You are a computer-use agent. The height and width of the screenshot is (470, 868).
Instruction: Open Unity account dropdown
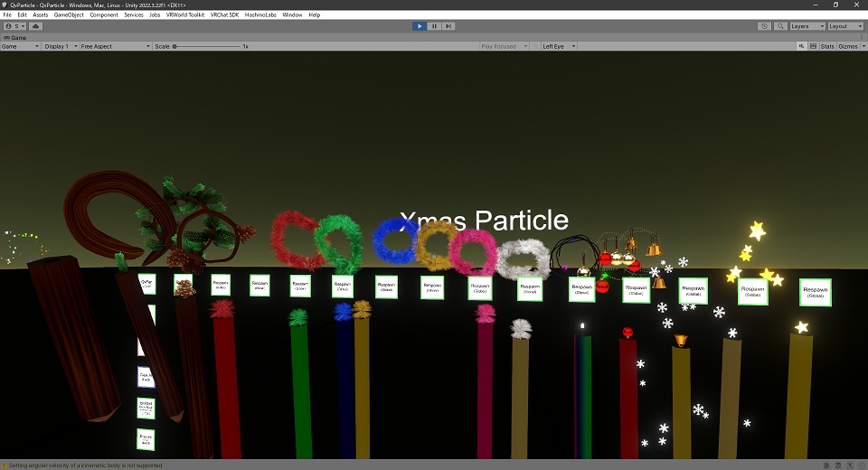coord(15,26)
